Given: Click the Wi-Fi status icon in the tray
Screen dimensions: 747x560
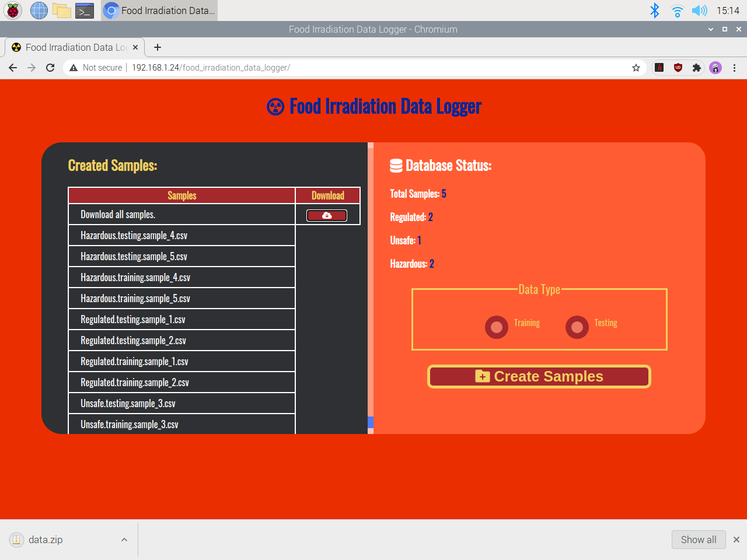Looking at the screenshot, I should pos(677,10).
